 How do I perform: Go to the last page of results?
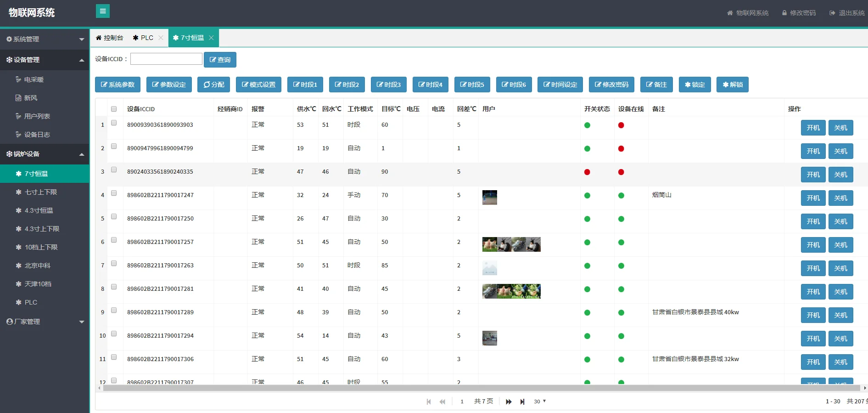coord(522,402)
